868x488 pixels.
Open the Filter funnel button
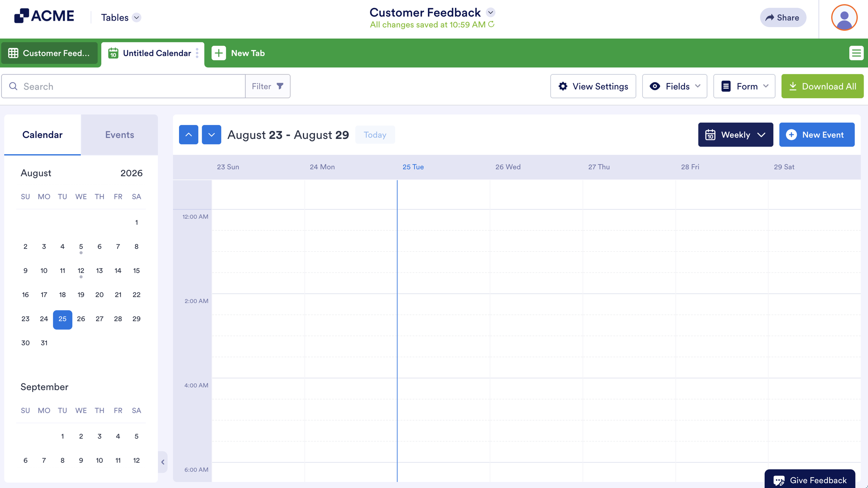point(268,86)
